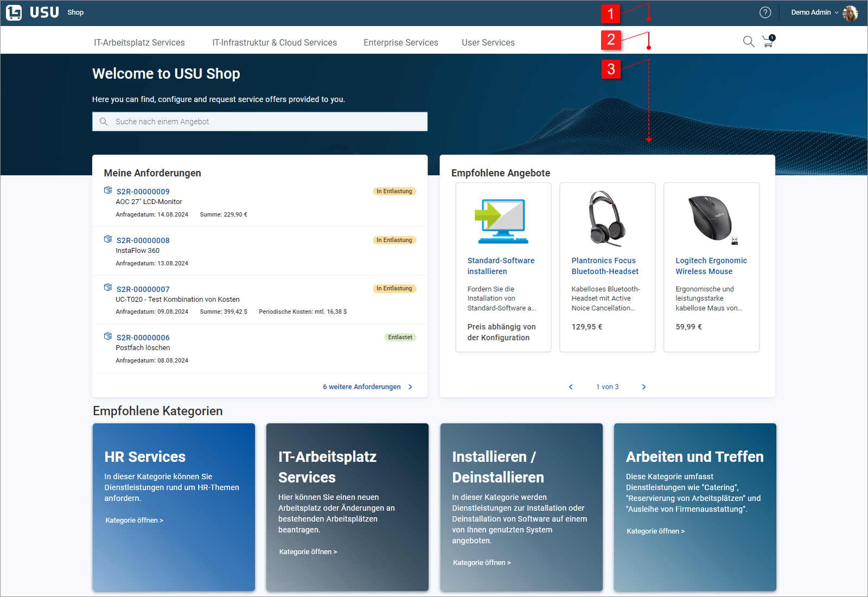Open the help question mark icon
Screen dimensions: 868x597
(x=765, y=12)
